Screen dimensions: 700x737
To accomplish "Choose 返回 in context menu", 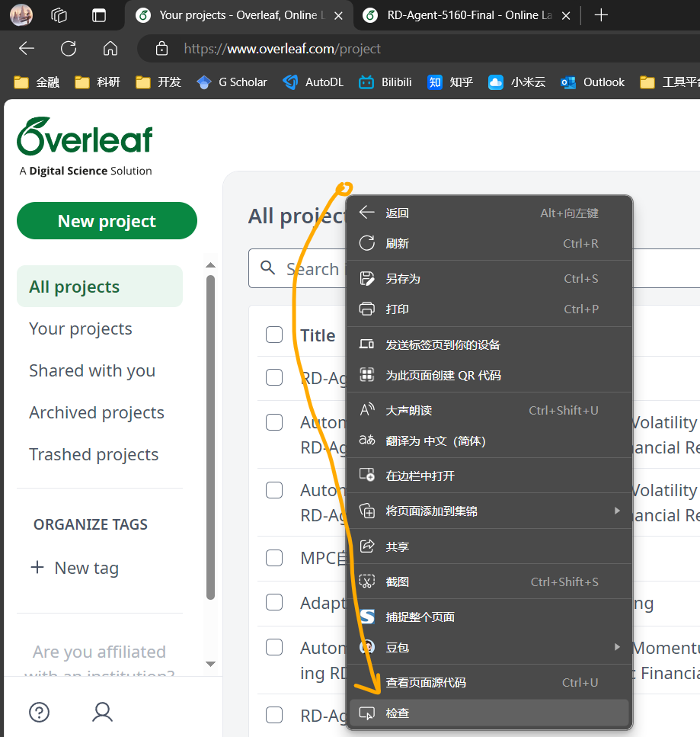I will (488, 213).
